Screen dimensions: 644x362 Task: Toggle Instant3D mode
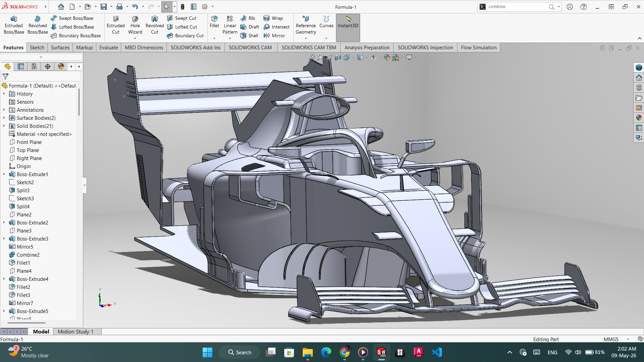(348, 28)
